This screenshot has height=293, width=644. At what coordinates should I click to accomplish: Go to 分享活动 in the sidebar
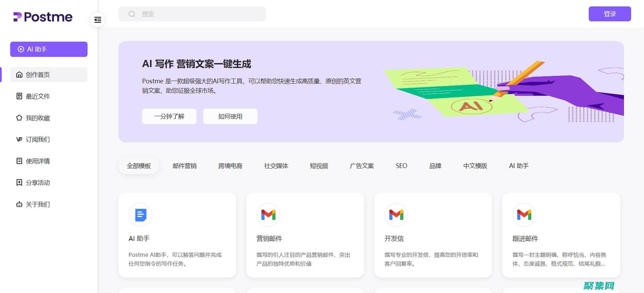tap(38, 182)
